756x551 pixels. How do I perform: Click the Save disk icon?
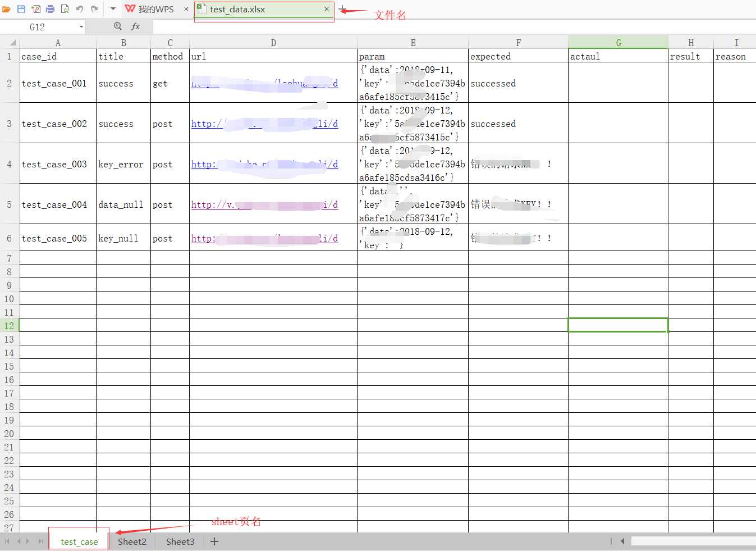pos(21,9)
